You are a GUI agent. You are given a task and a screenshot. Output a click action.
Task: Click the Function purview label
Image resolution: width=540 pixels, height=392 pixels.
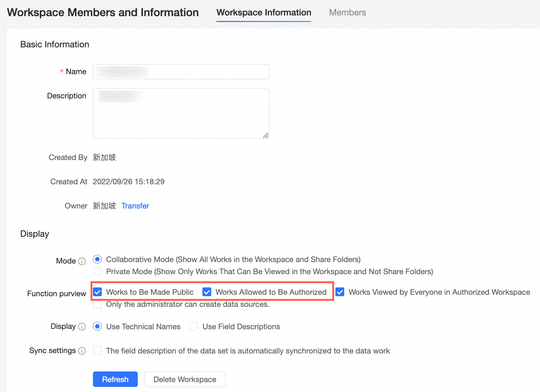tap(57, 294)
